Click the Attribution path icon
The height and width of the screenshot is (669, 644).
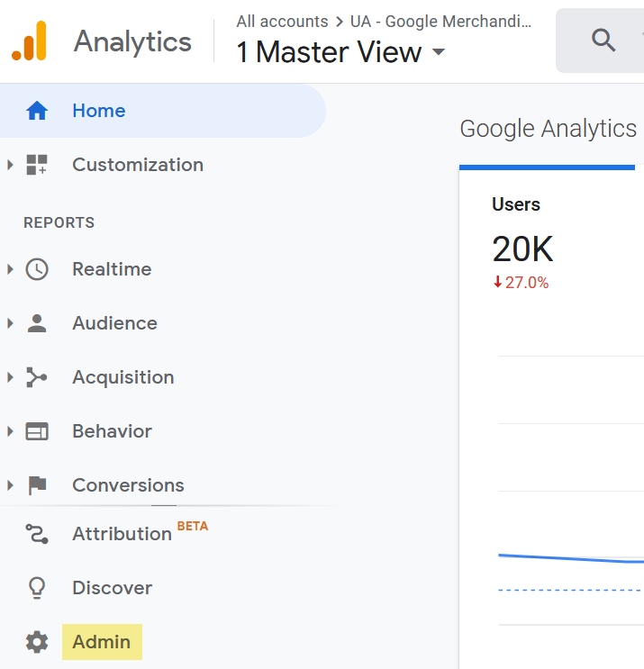tap(37, 534)
